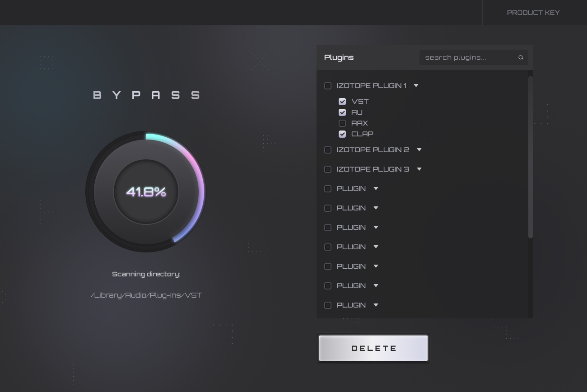
Task: Expand the first generic PLUGIN entry
Action: coord(376,188)
